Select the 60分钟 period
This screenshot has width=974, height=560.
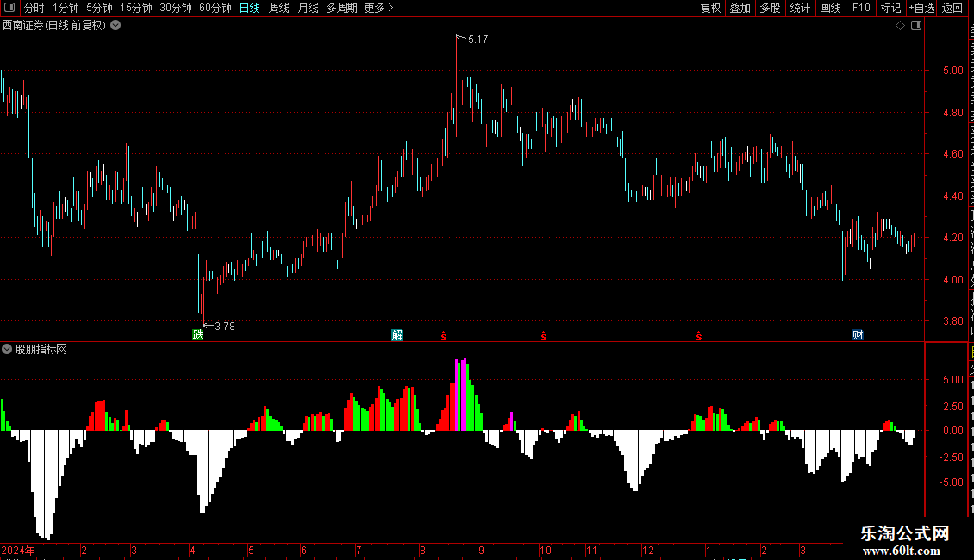[215, 8]
